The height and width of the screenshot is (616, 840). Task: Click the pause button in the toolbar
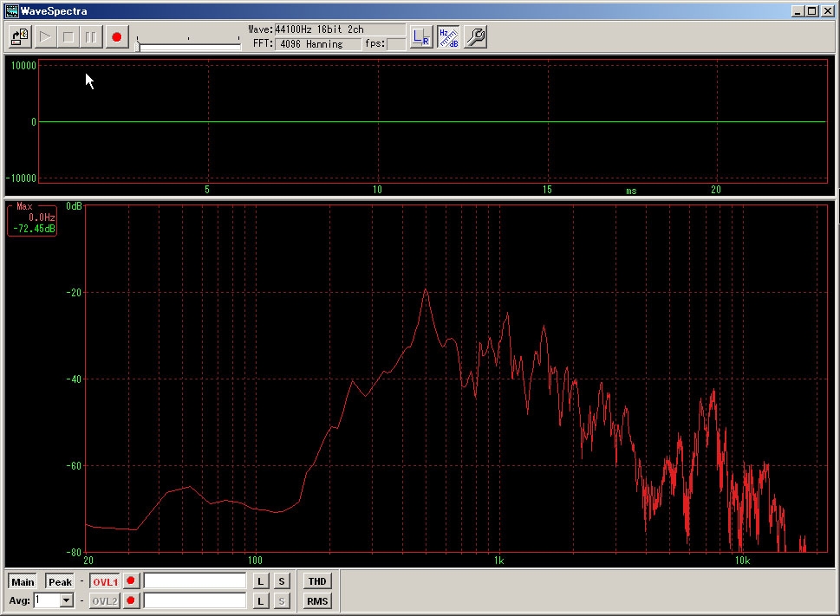[91, 37]
